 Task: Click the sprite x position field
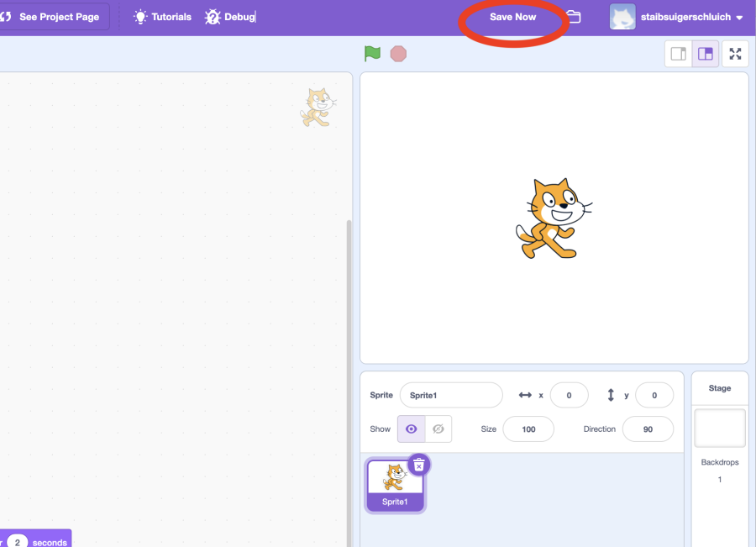click(x=569, y=395)
